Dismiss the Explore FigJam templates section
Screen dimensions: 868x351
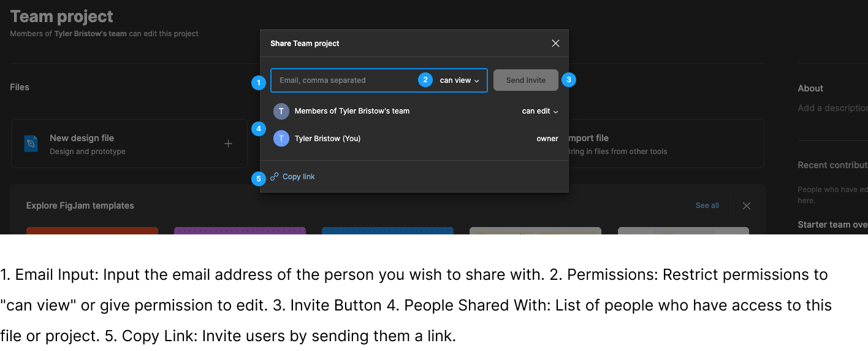[746, 206]
